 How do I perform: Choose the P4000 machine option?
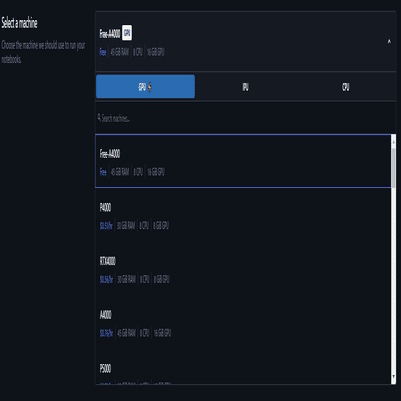243,215
